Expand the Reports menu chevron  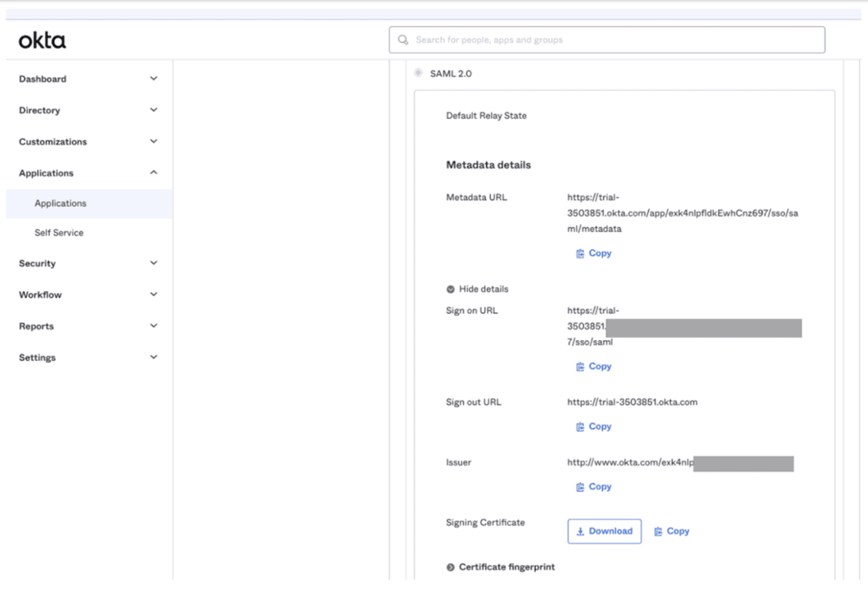click(154, 325)
